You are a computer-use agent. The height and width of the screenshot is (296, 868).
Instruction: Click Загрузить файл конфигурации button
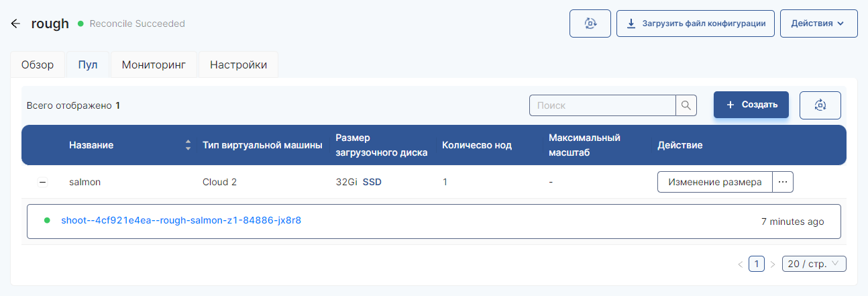(696, 23)
